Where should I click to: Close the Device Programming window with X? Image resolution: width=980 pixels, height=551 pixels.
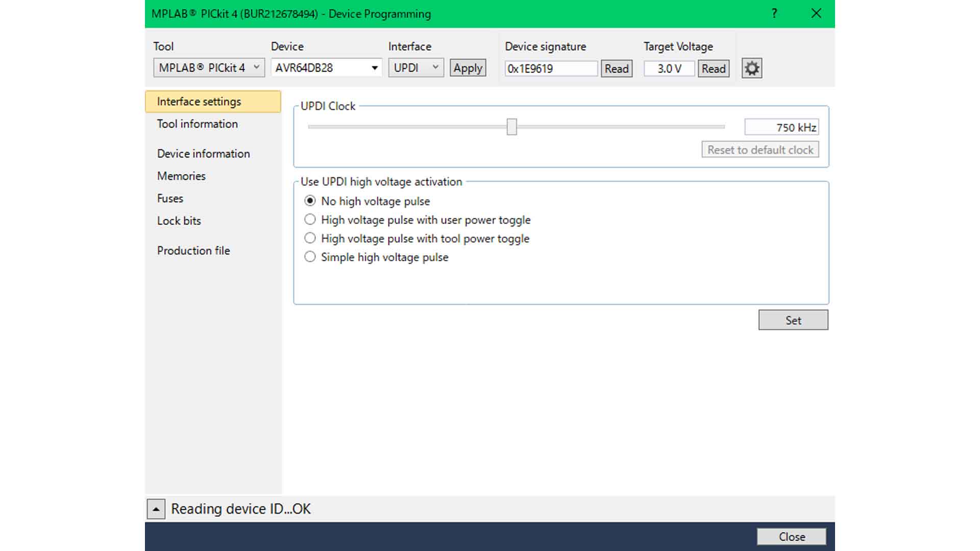tap(816, 13)
